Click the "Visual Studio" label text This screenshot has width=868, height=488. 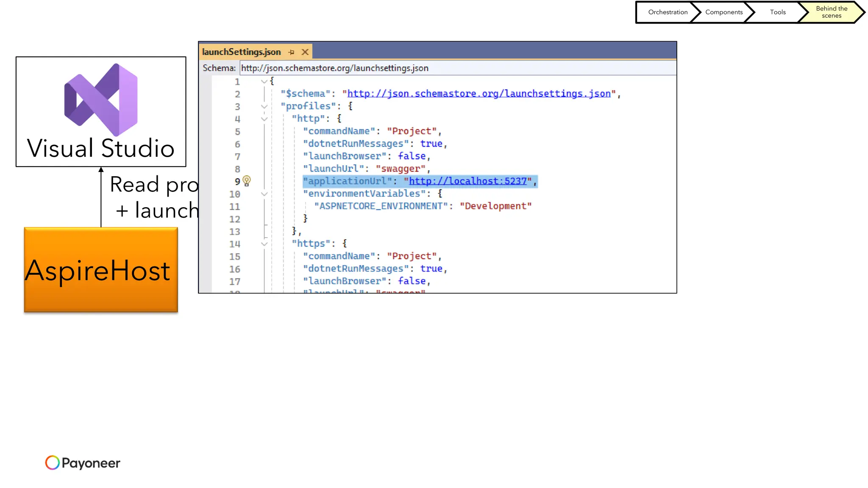click(101, 148)
